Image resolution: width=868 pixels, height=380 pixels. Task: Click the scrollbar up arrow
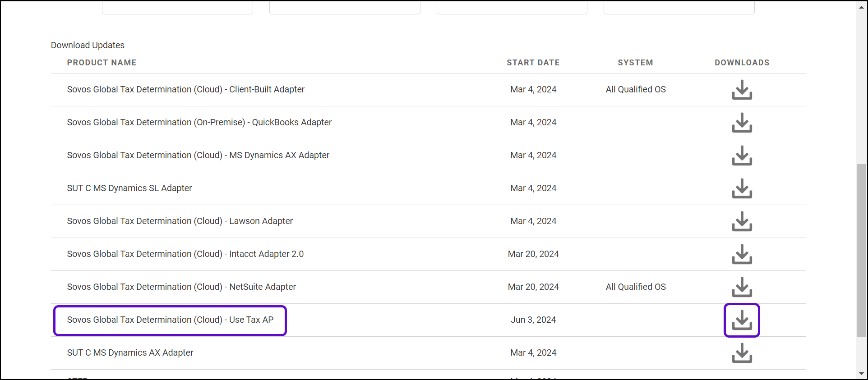point(861,7)
